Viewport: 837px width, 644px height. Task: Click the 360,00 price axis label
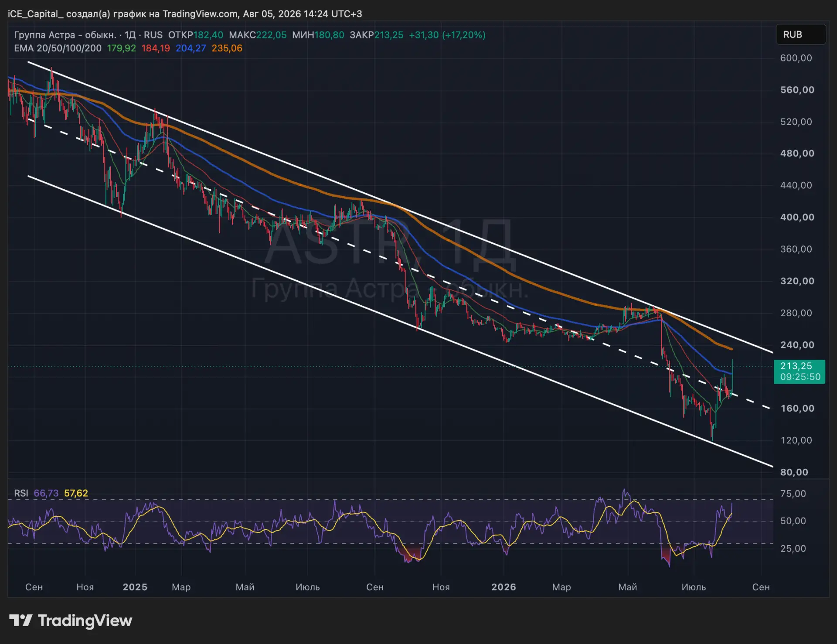click(x=796, y=249)
